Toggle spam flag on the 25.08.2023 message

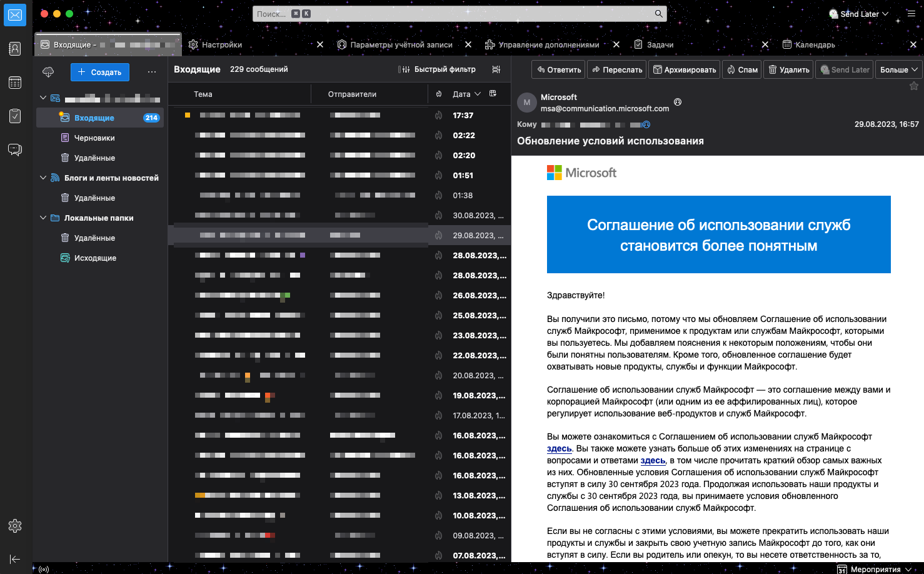click(x=438, y=315)
